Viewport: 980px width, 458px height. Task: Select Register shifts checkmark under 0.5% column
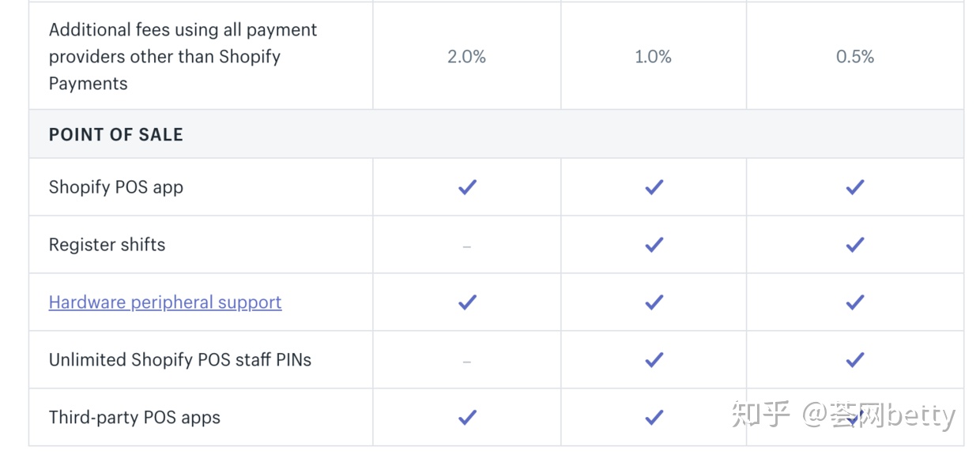[x=854, y=245]
